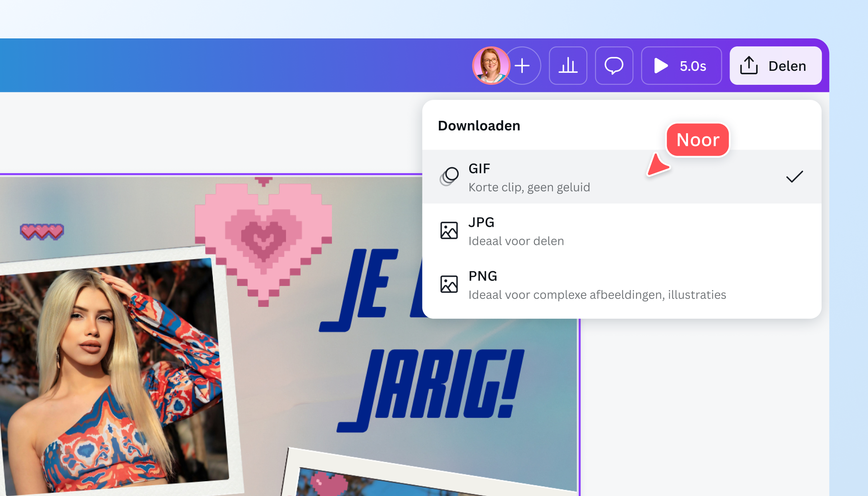Click the 'Ideaal voor delen' description
The image size is (868, 496).
click(516, 241)
